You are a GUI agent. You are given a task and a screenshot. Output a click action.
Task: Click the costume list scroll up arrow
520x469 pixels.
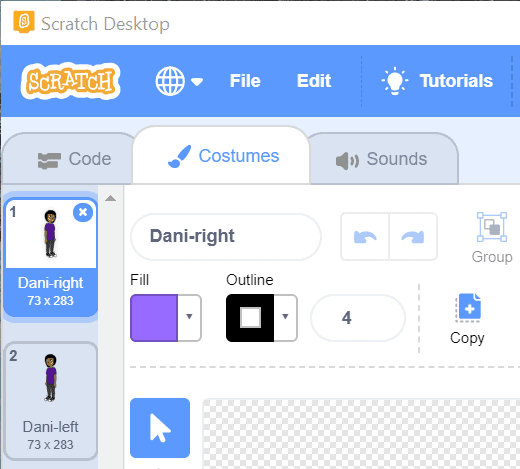click(x=110, y=199)
